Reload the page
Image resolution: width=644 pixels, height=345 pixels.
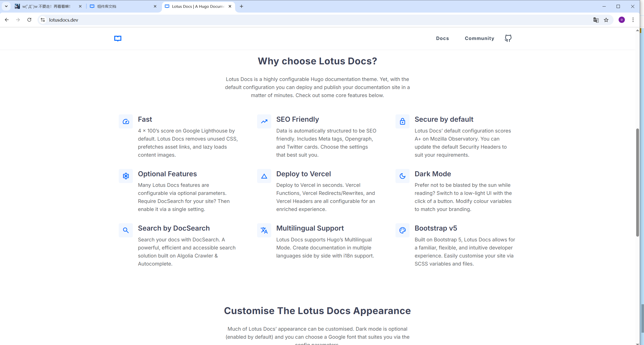[29, 20]
